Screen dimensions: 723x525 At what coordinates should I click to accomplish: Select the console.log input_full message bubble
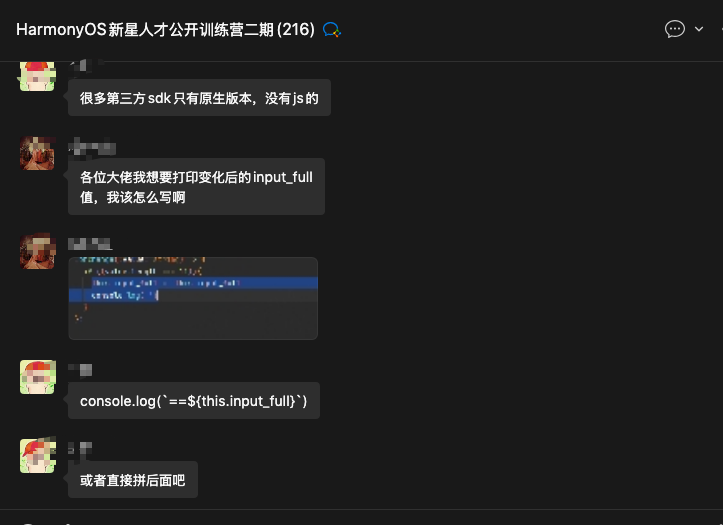coord(194,401)
